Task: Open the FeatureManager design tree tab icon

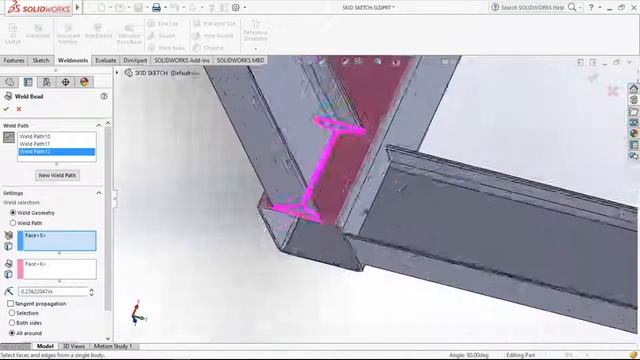Action: pos(10,82)
